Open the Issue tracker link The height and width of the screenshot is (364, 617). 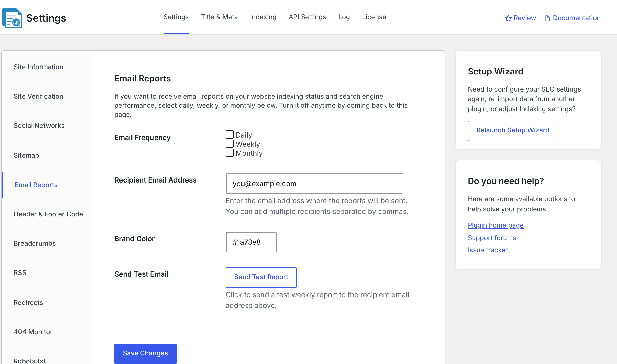pyautogui.click(x=488, y=250)
